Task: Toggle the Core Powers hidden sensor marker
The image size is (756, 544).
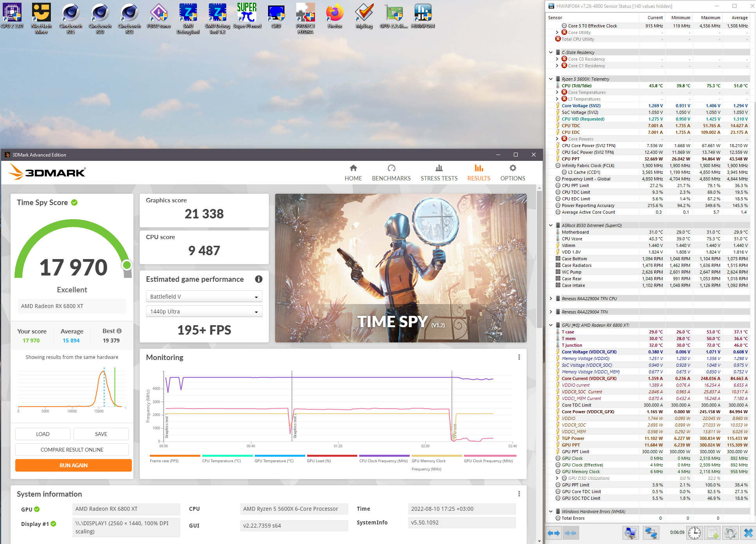Action: (x=564, y=139)
